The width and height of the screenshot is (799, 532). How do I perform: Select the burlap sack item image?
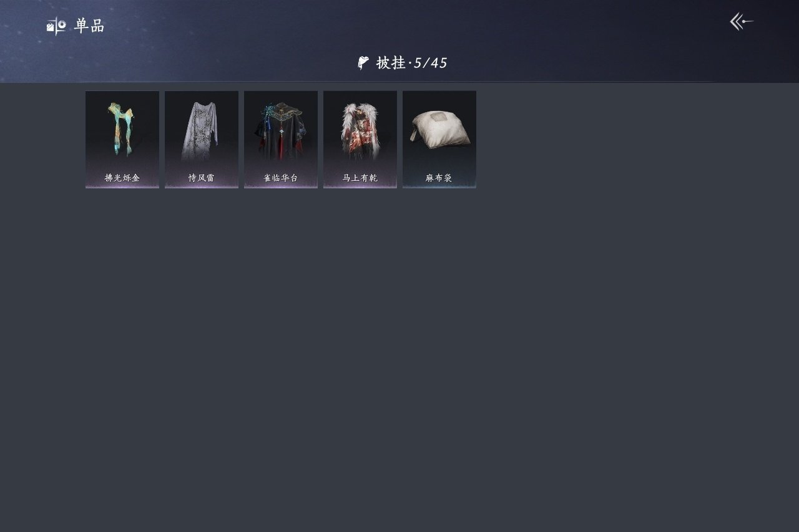tap(439, 129)
